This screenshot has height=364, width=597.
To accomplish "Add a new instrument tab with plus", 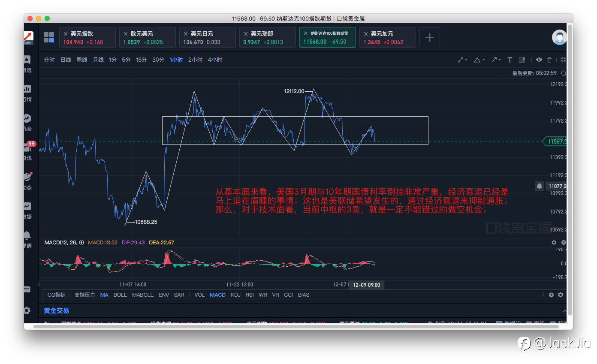I will coord(429,37).
